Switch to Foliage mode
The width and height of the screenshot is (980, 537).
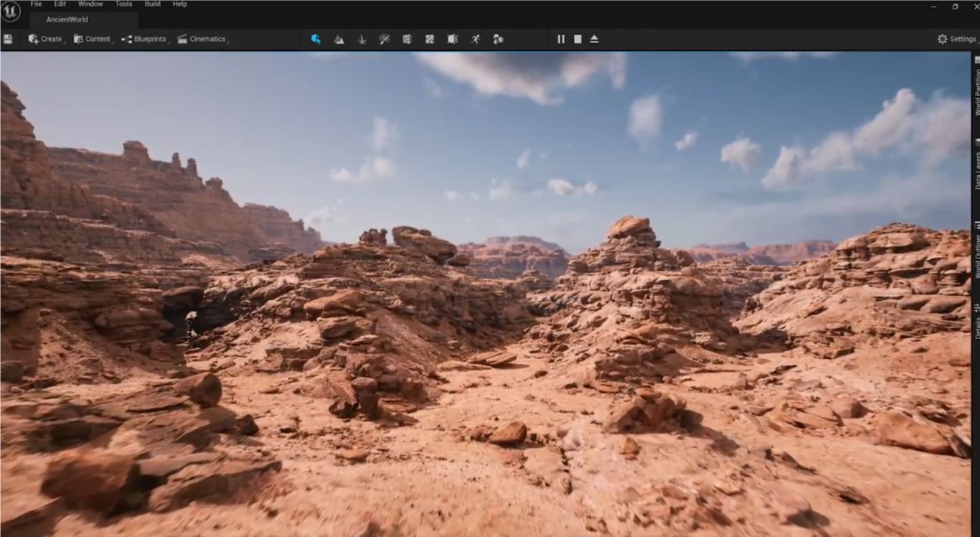coord(362,39)
